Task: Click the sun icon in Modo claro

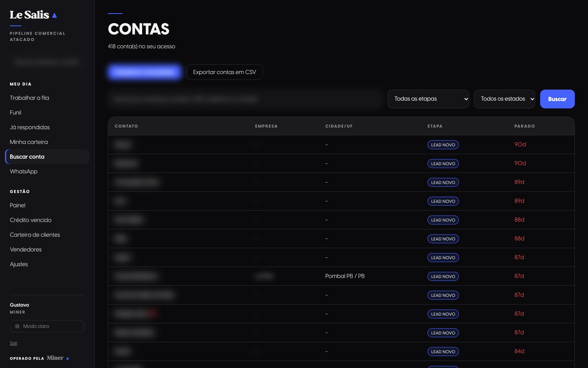Action: pos(17,326)
